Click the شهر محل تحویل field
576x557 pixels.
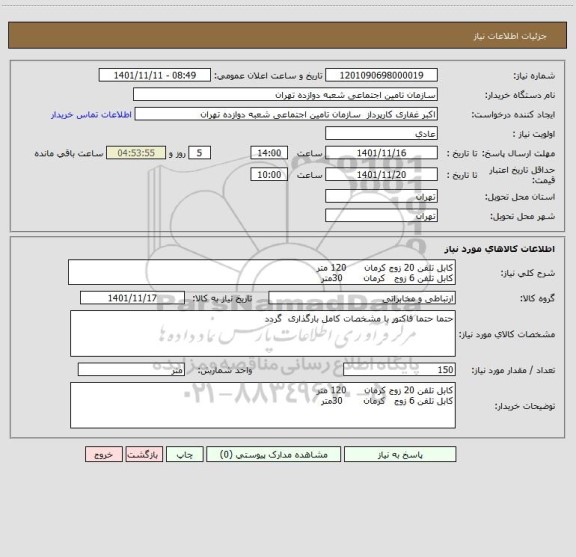[381, 216]
